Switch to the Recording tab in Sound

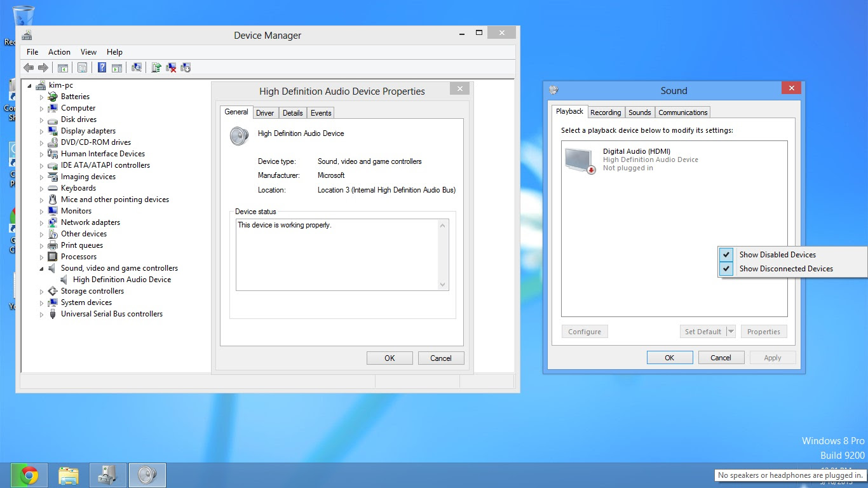(x=606, y=112)
